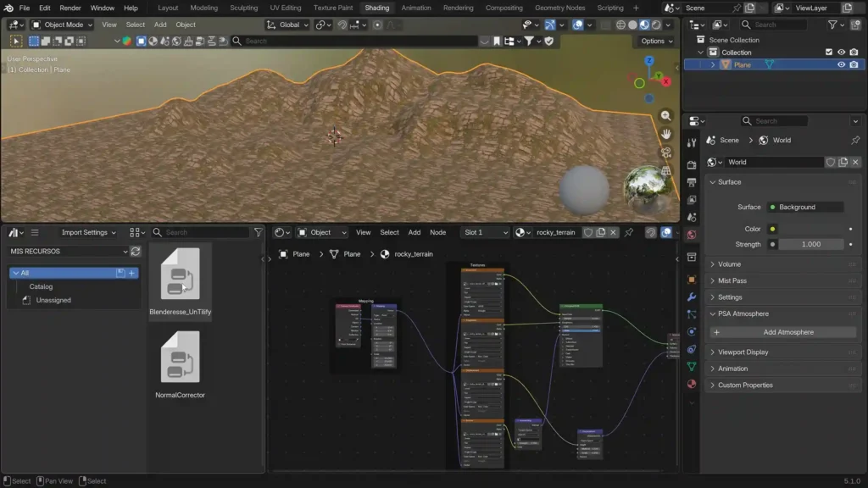
Task: Pin the node editor material
Action: point(629,232)
